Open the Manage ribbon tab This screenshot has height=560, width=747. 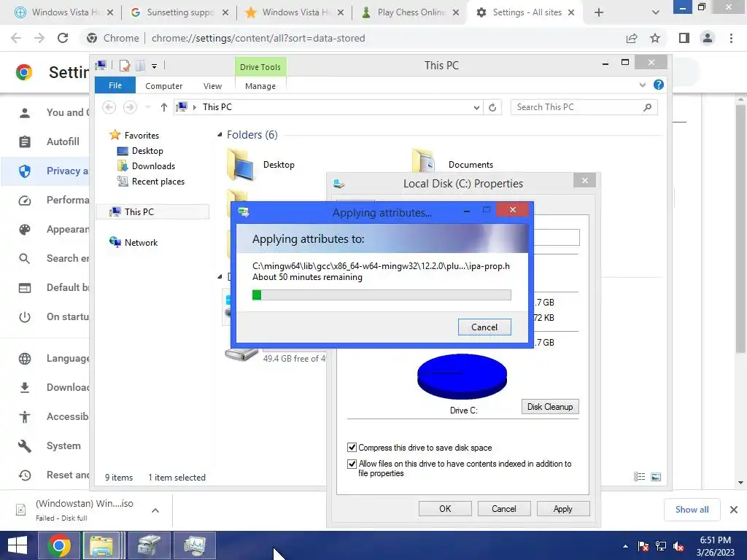[x=260, y=86]
